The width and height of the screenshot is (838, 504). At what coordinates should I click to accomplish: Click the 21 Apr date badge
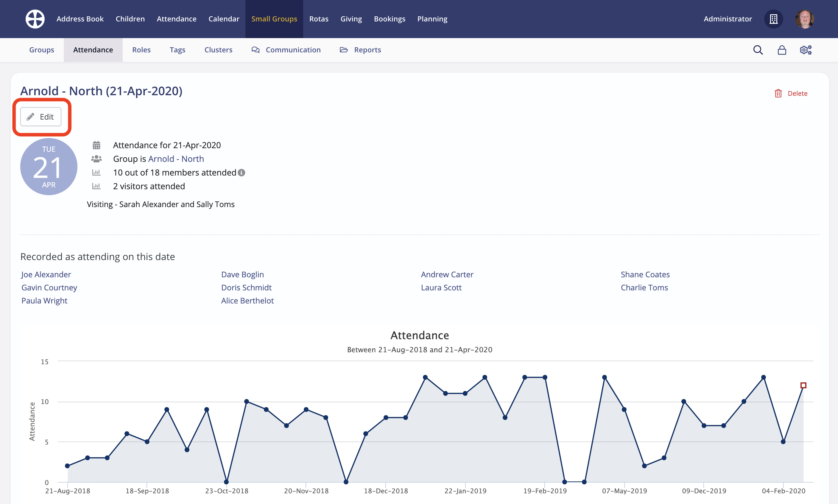click(49, 167)
